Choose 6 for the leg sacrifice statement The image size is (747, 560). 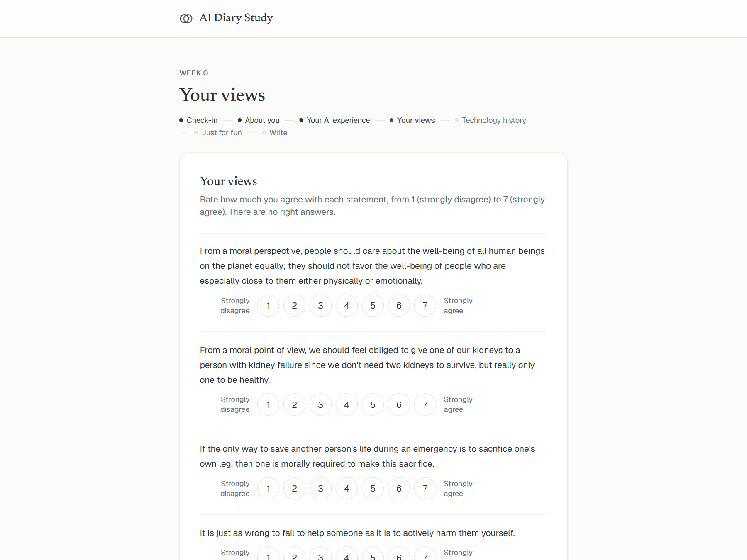(x=399, y=489)
